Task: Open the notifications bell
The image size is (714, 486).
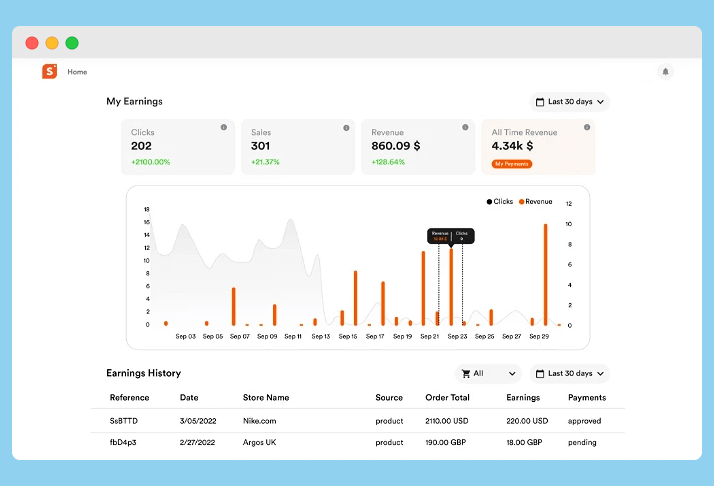Action: pos(665,72)
